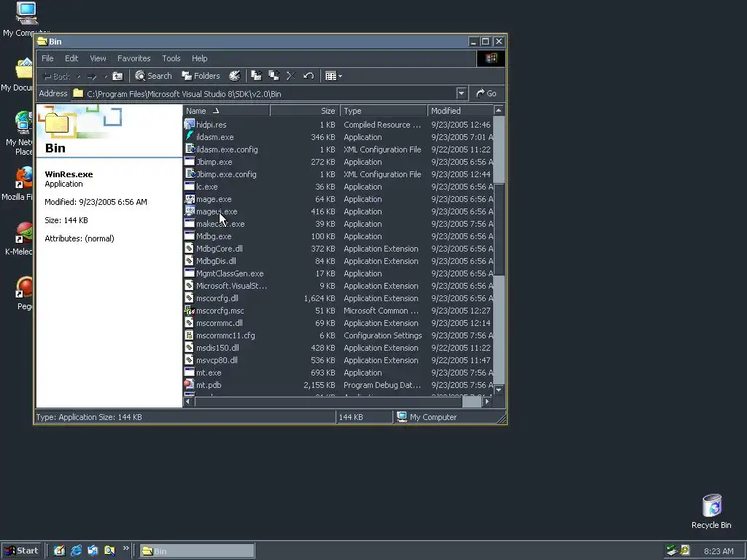
Task: Click the Move To toolbar icon
Action: pyautogui.click(x=256, y=76)
